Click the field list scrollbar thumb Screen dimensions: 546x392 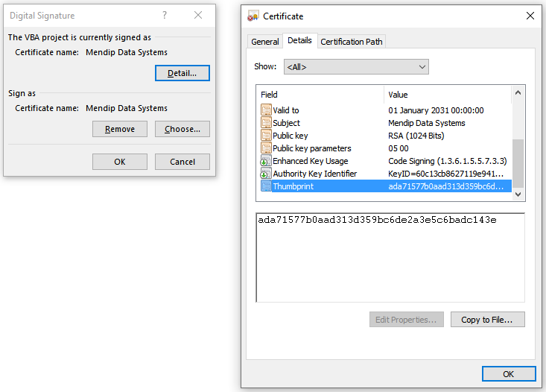[x=518, y=163]
